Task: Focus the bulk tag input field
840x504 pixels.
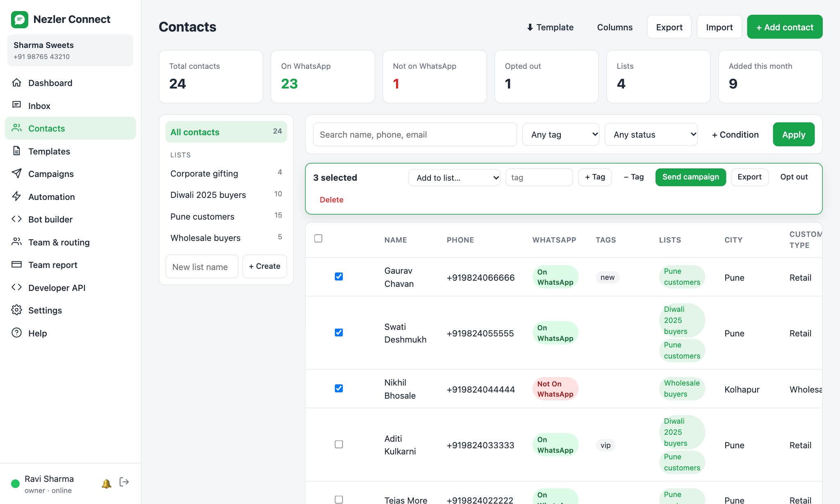Action: click(x=539, y=177)
